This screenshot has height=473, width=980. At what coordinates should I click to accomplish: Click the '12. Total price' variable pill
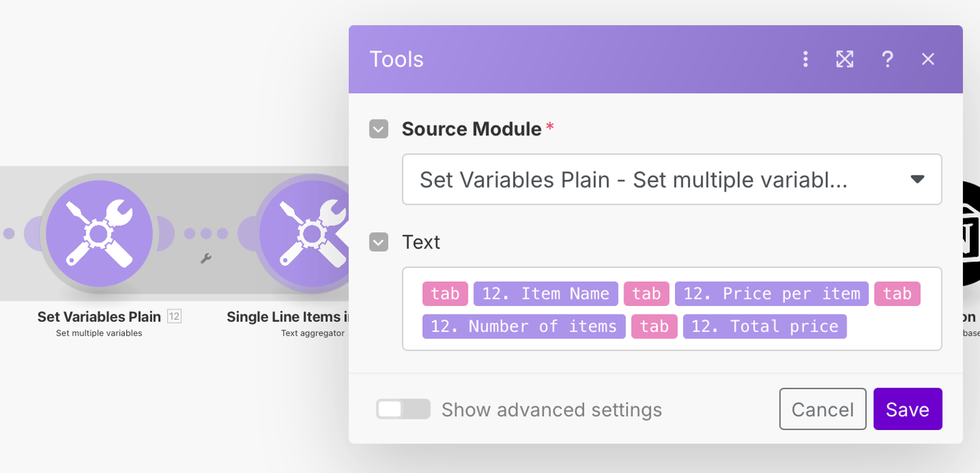coord(764,327)
